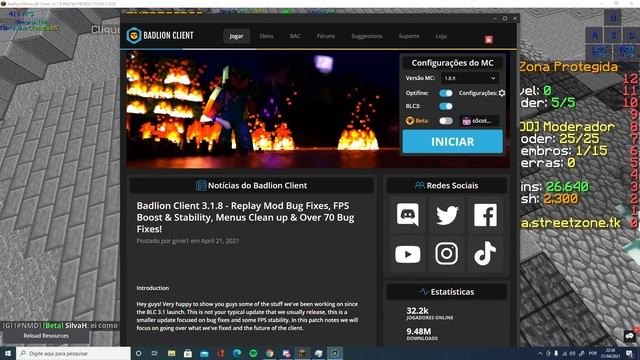Open Task View on taskbar

pyautogui.click(x=155, y=353)
